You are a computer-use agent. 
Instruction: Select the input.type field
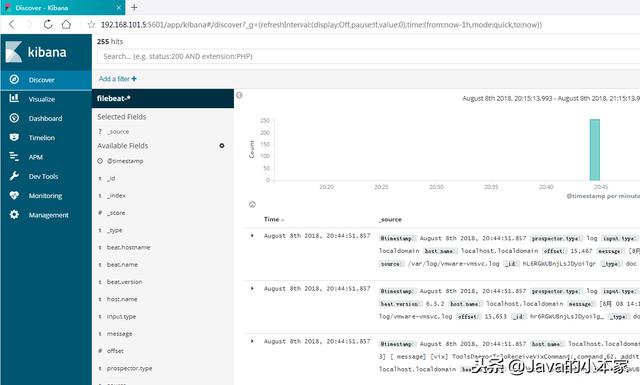click(x=121, y=316)
